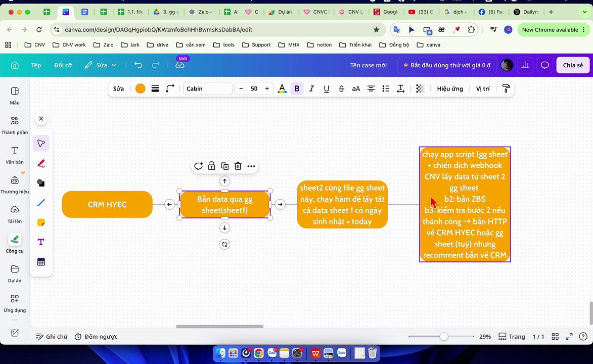The height and width of the screenshot is (364, 593).
Task: Select the red marker draw tool
Action: tap(41, 163)
